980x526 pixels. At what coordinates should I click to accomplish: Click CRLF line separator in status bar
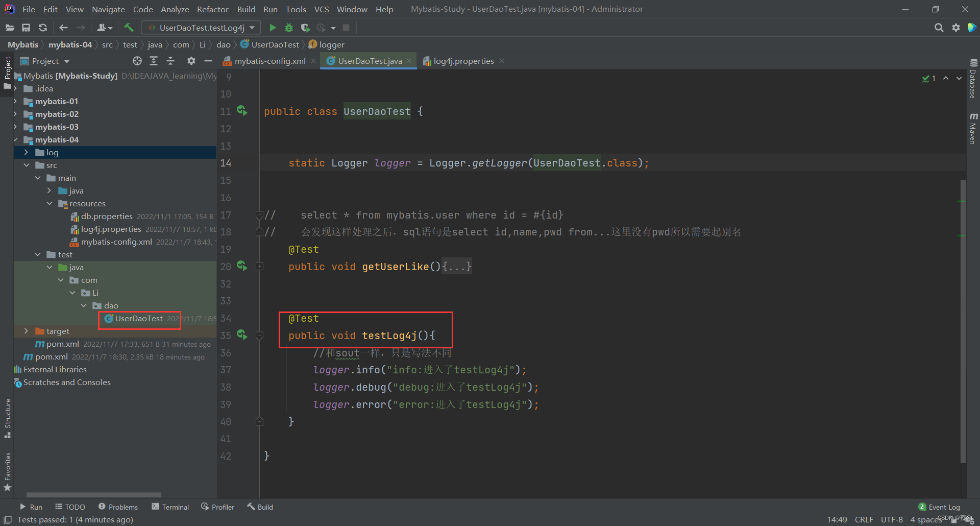[864, 519]
